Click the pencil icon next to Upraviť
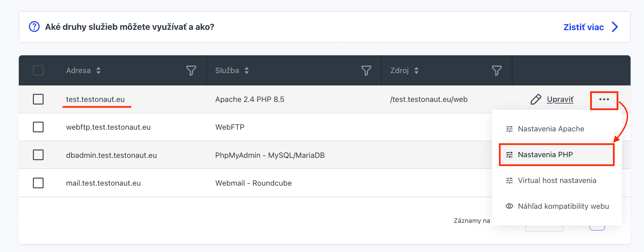The image size is (644, 252). (x=536, y=99)
